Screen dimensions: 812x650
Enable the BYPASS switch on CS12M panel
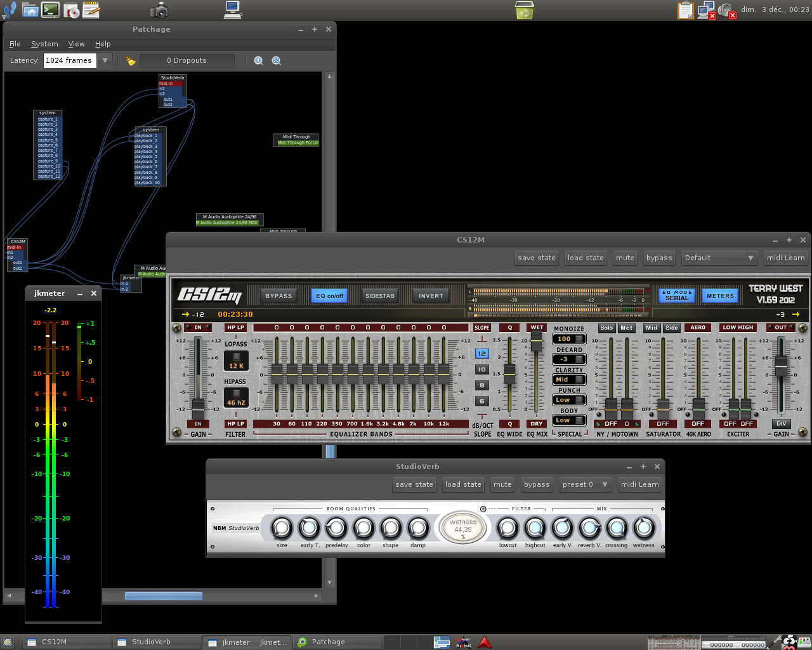pos(278,296)
